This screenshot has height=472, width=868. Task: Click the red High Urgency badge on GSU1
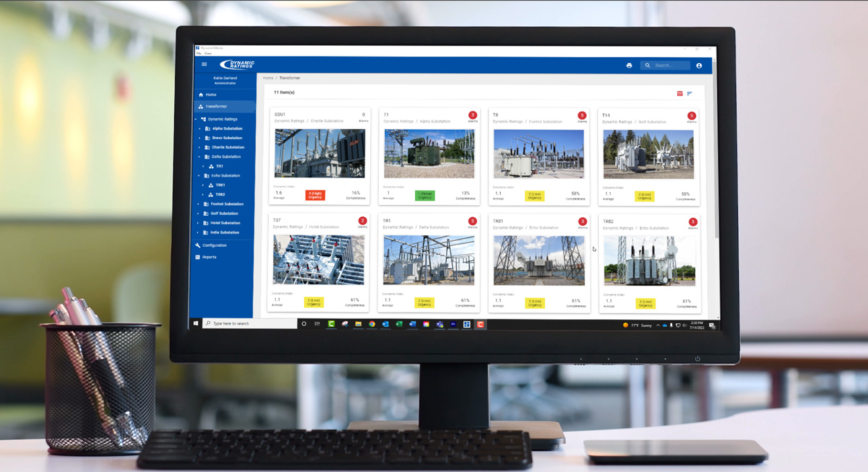click(x=315, y=195)
